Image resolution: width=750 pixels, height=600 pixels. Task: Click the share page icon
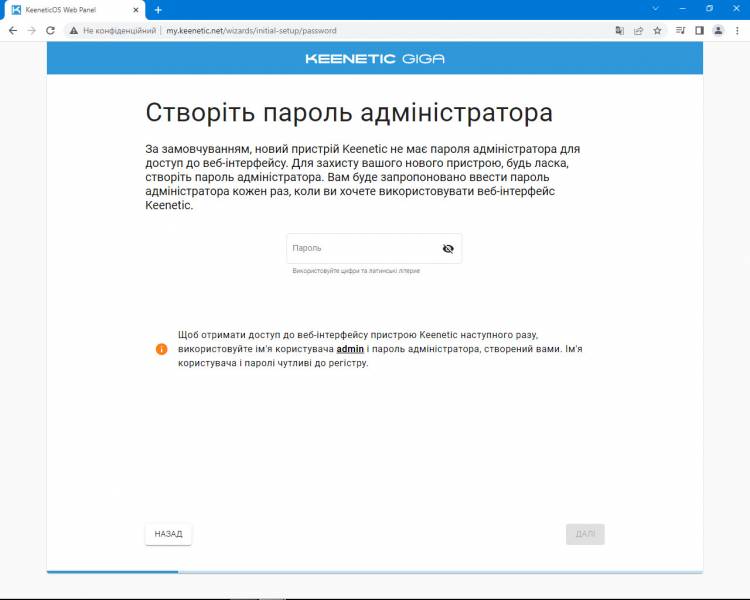point(638,31)
